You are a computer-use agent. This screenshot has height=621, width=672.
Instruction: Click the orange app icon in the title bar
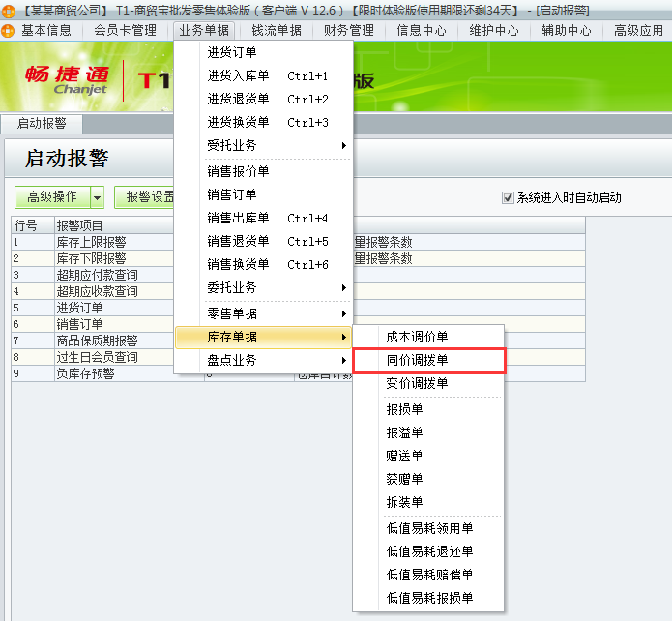pos(8,11)
